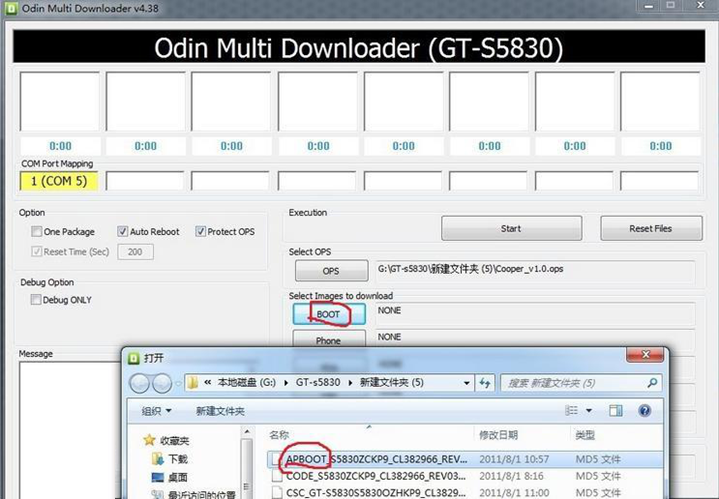Viewport: 719px width, 499px height.
Task: Click the change view icon
Action: [x=571, y=410]
